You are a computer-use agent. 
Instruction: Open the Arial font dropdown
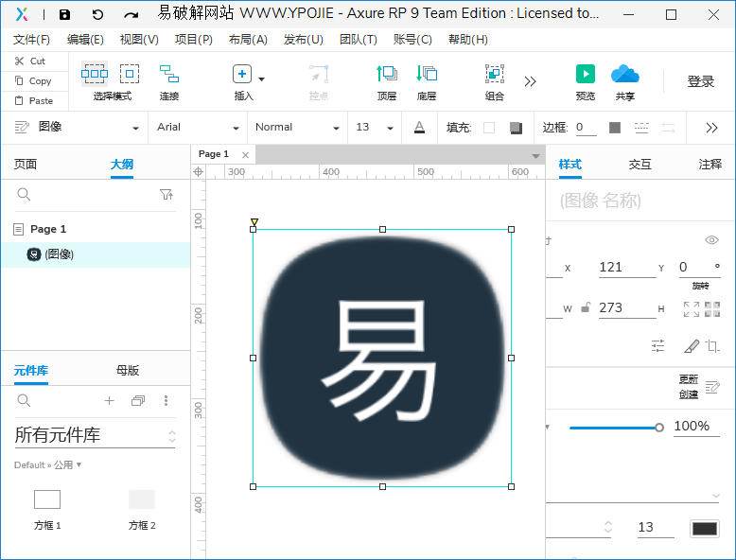click(198, 128)
